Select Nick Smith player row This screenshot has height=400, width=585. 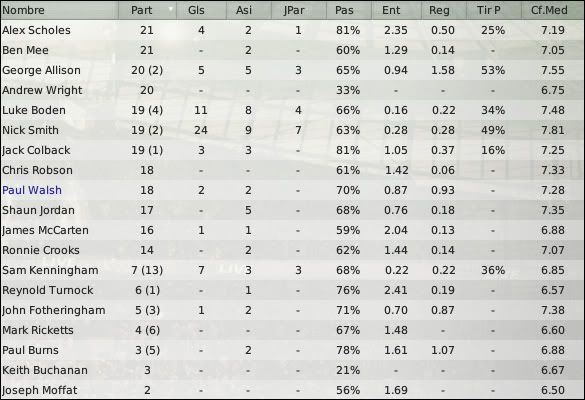click(x=292, y=130)
